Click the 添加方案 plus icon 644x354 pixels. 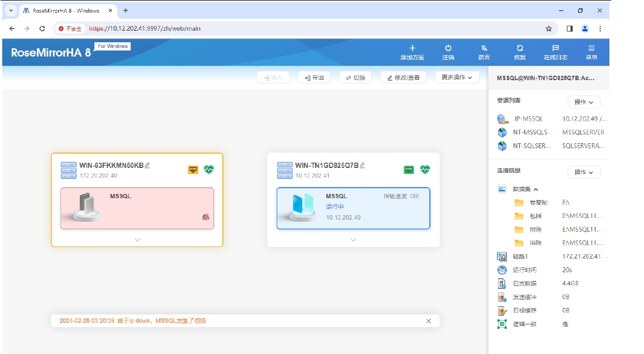tap(412, 48)
